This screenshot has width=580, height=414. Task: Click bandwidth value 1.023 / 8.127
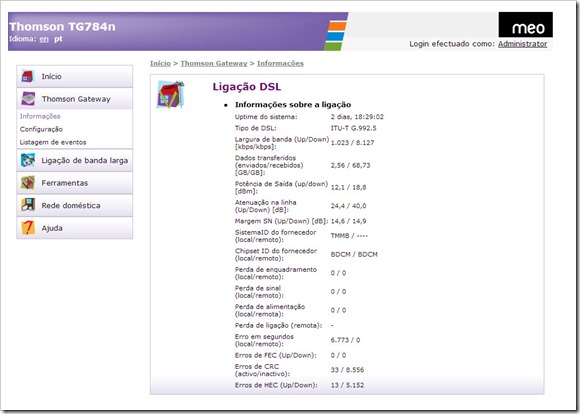click(352, 143)
